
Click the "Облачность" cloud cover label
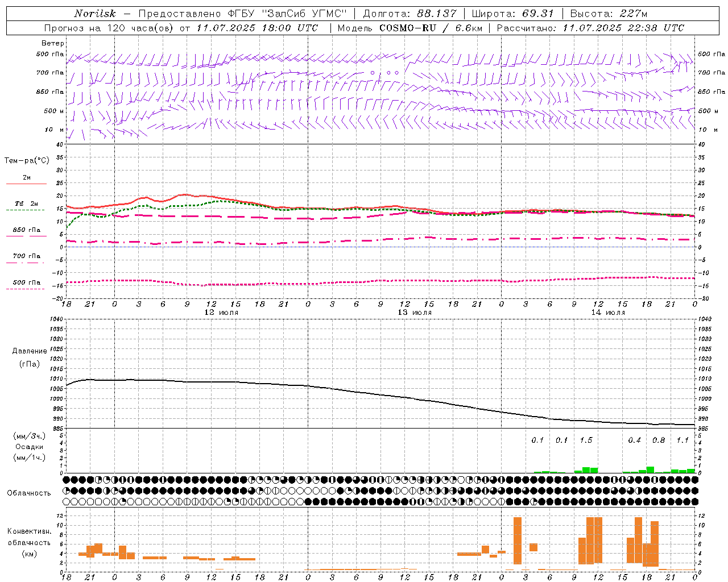point(29,493)
